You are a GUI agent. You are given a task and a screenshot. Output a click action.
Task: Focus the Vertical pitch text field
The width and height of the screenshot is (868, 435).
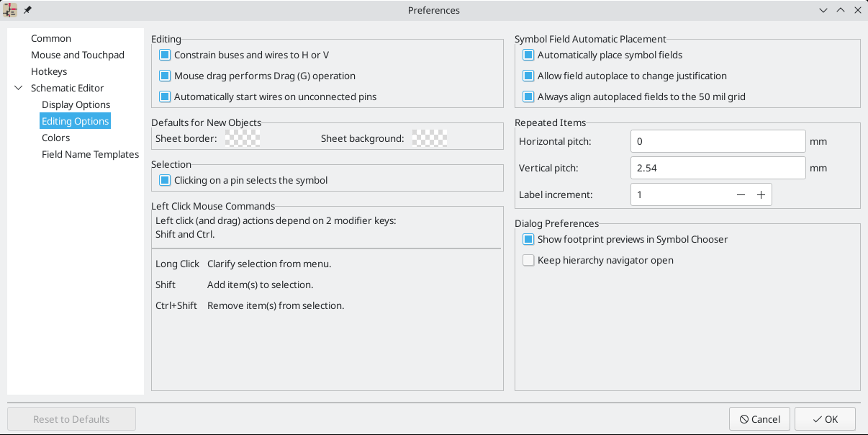[717, 168]
